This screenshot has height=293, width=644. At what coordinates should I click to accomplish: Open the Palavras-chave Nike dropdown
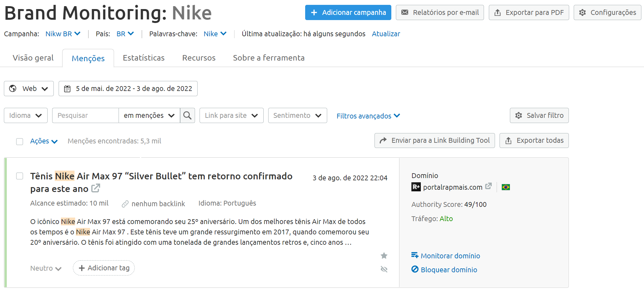point(215,34)
